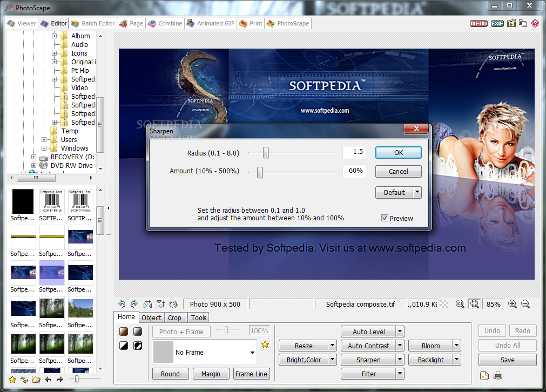Click the zoom in magnifier icon
This screenshot has width=546, height=392.
(512, 305)
